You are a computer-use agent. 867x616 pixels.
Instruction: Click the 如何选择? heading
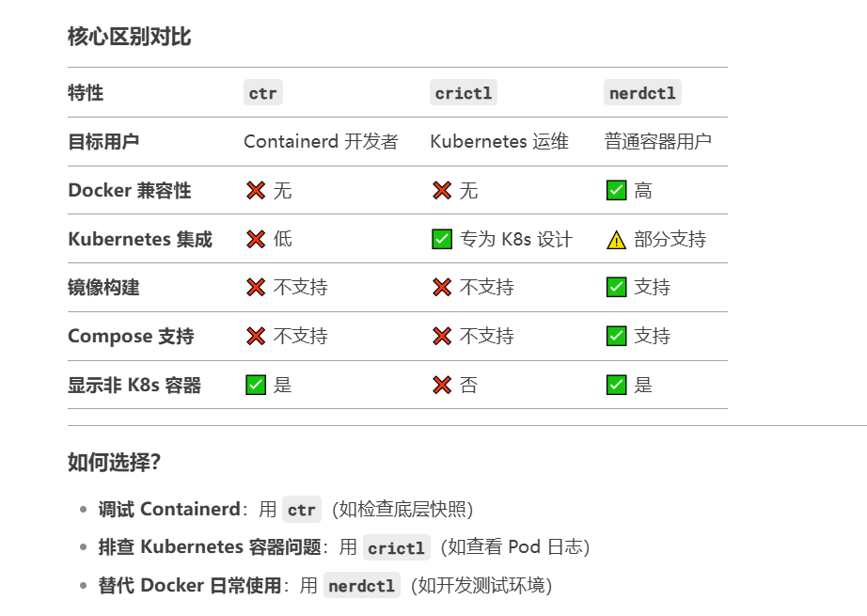114,462
